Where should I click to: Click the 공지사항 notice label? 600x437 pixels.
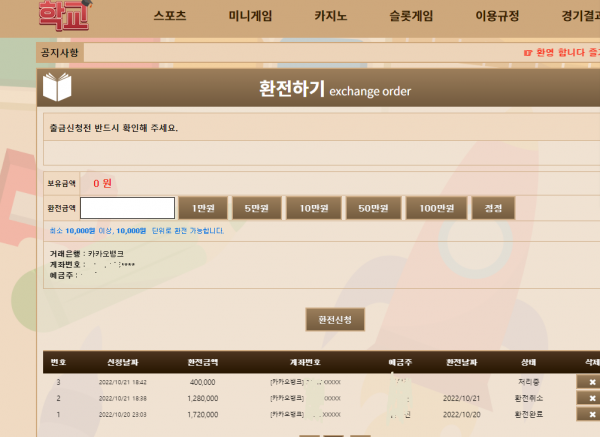pos(61,52)
